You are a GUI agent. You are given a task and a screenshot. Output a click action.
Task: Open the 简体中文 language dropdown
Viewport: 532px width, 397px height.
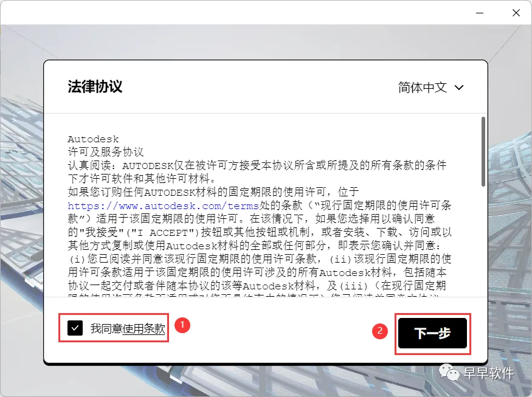click(430, 88)
